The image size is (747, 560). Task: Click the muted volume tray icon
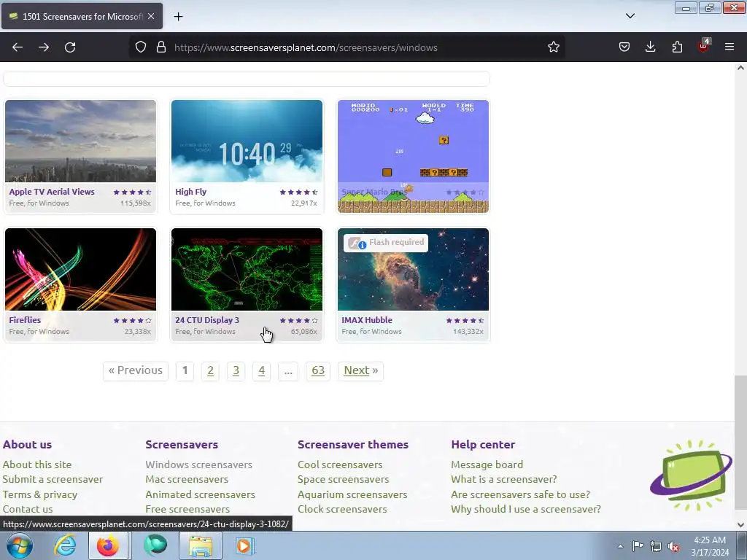(x=673, y=546)
